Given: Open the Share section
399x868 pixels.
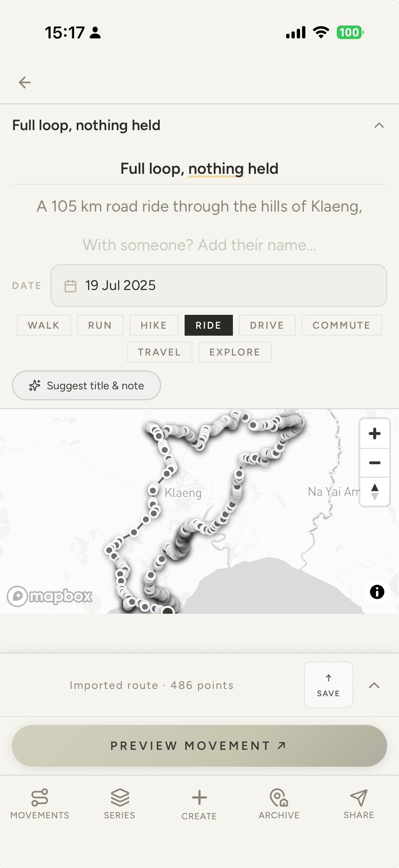Looking at the screenshot, I should click(359, 804).
